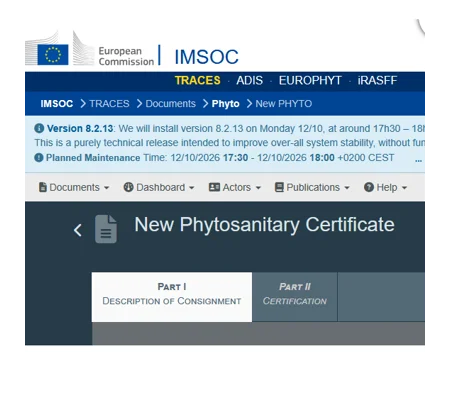This screenshot has height=400, width=450.
Task: Click the info icon next to Version 8.2.13
Action: (x=39, y=128)
